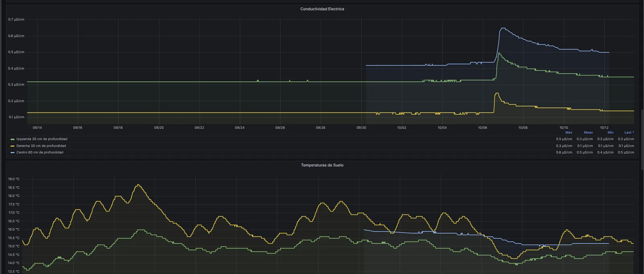The image size is (644, 274).
Task: Click the 16.0 °C y-axis label
Action: (14, 229)
